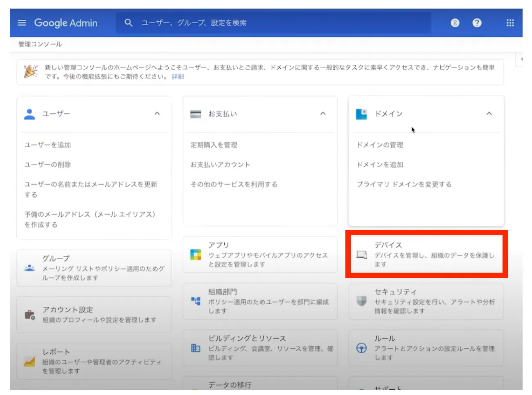Select ユーザーを追加
This screenshot has width=532, height=395.
pos(47,145)
